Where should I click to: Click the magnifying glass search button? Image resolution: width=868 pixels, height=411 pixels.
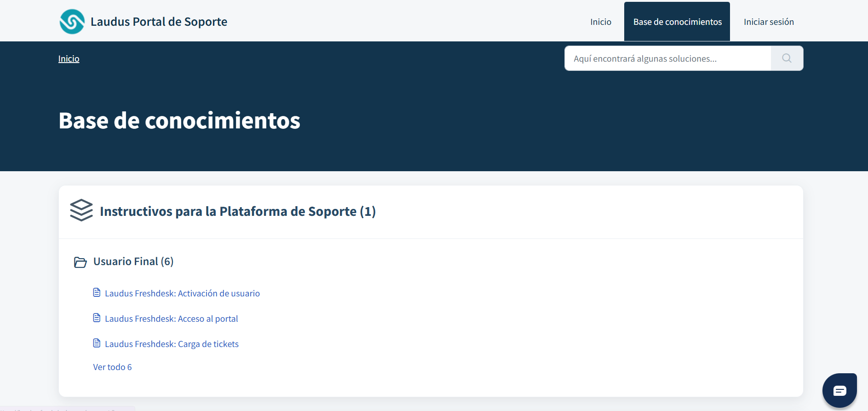(x=787, y=58)
